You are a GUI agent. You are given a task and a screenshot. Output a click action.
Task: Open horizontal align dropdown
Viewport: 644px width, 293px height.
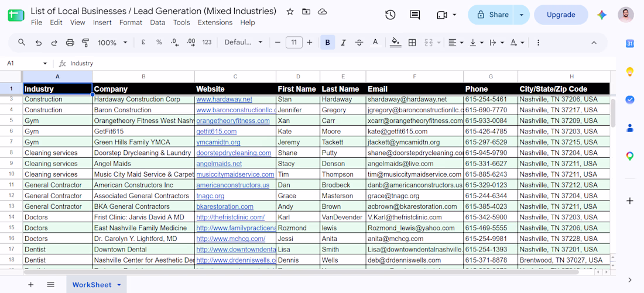click(x=455, y=42)
